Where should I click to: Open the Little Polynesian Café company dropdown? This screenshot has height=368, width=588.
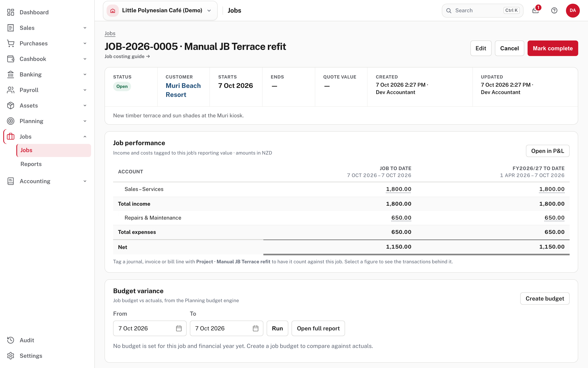point(160,10)
